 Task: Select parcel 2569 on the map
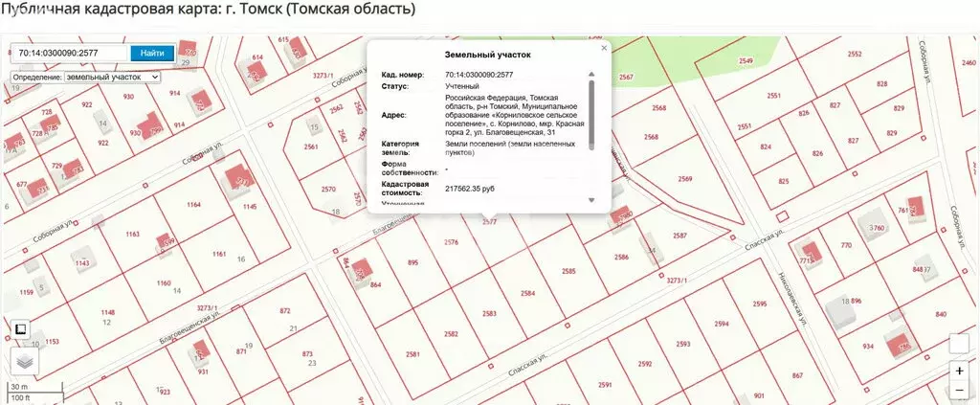[x=685, y=179]
